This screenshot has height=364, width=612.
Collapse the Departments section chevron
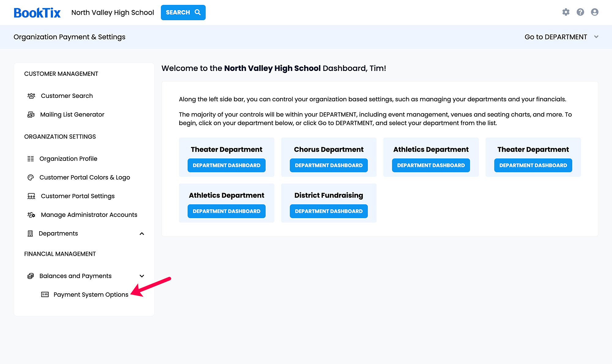[142, 234]
